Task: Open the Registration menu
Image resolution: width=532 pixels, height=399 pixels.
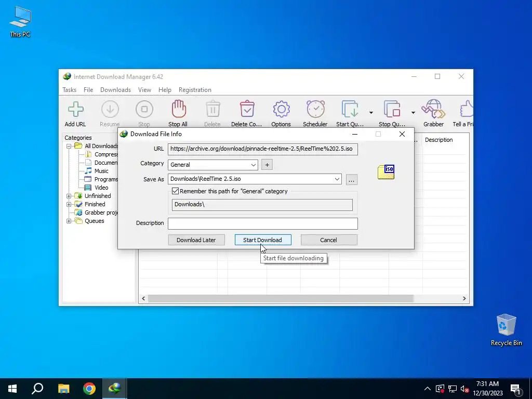Action: coord(195,90)
